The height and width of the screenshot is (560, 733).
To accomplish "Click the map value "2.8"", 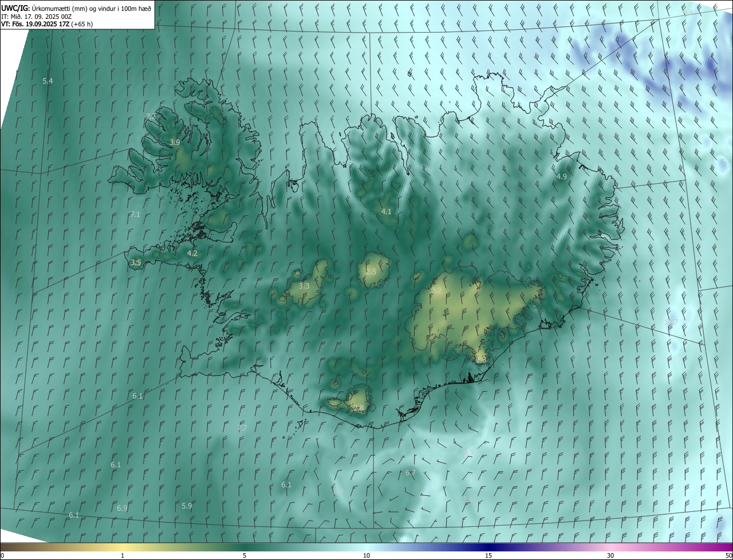I will coord(358,408).
